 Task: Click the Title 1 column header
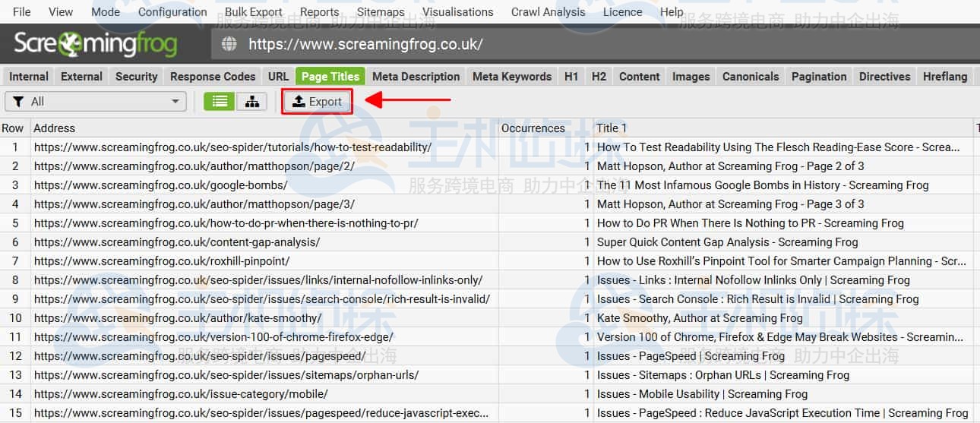point(612,128)
